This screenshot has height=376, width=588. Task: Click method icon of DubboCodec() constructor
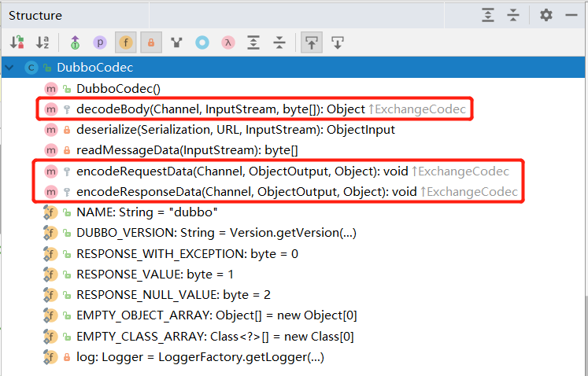coord(50,89)
